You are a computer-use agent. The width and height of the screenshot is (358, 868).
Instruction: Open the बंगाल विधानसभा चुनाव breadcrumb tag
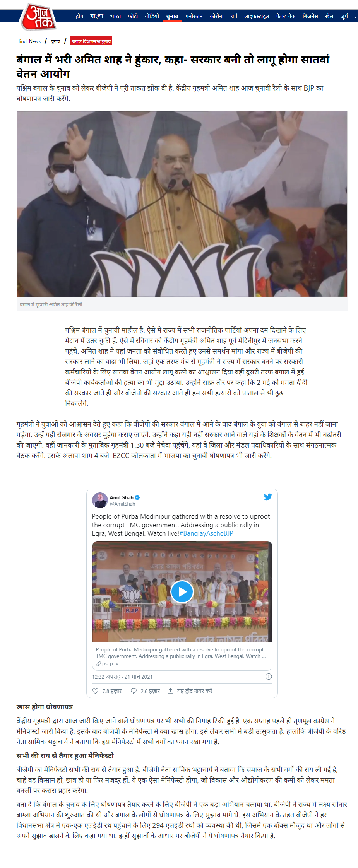point(92,41)
